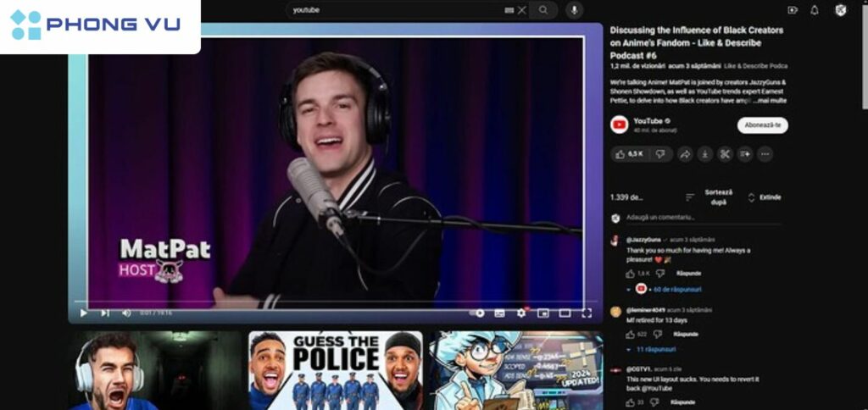This screenshot has width=868, height=410.
Task: Like the @OSTV1 comment
Action: [630, 402]
